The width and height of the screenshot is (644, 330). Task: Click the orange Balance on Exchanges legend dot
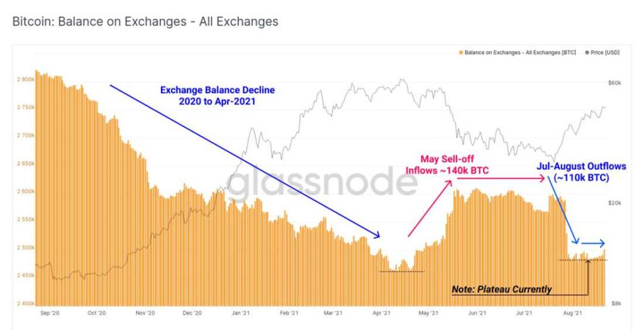pos(461,53)
